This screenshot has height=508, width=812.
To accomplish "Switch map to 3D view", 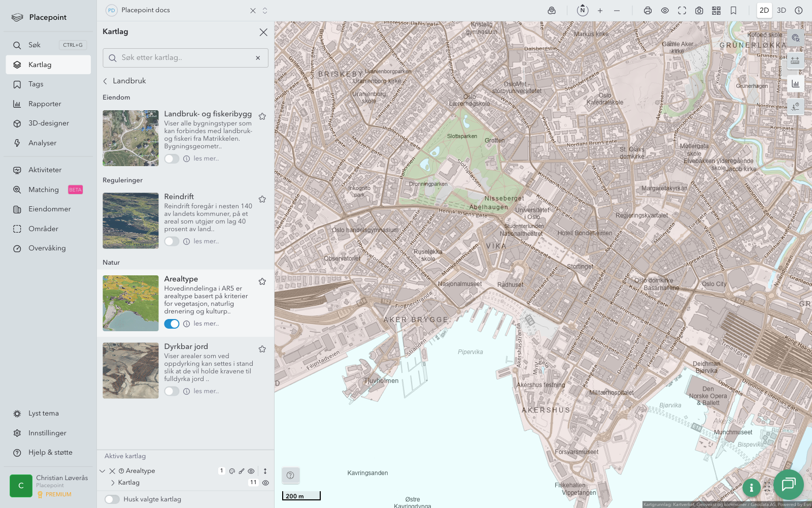I will 782,10.
